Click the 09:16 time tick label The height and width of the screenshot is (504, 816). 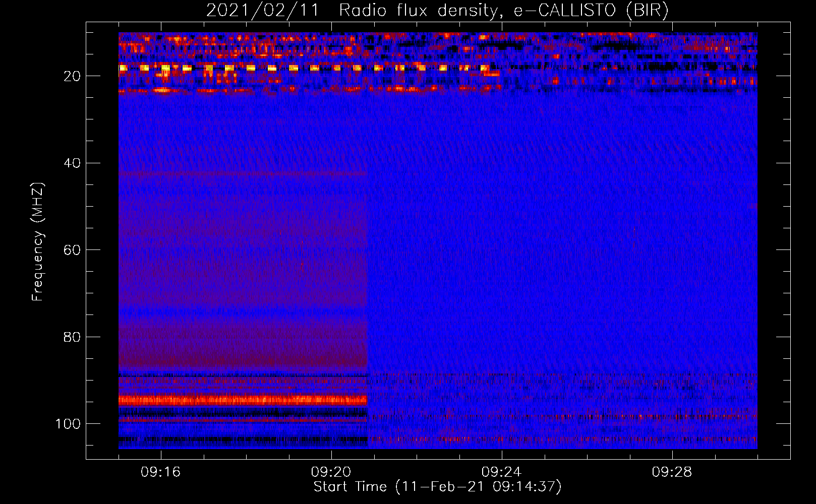161,472
